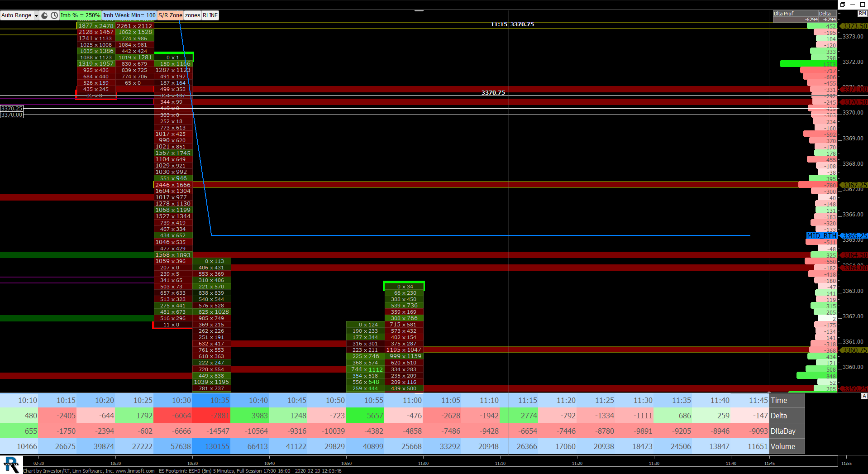Screen dimensions: 868x474
Task: Toggle the RLINE button
Action: [210, 15]
